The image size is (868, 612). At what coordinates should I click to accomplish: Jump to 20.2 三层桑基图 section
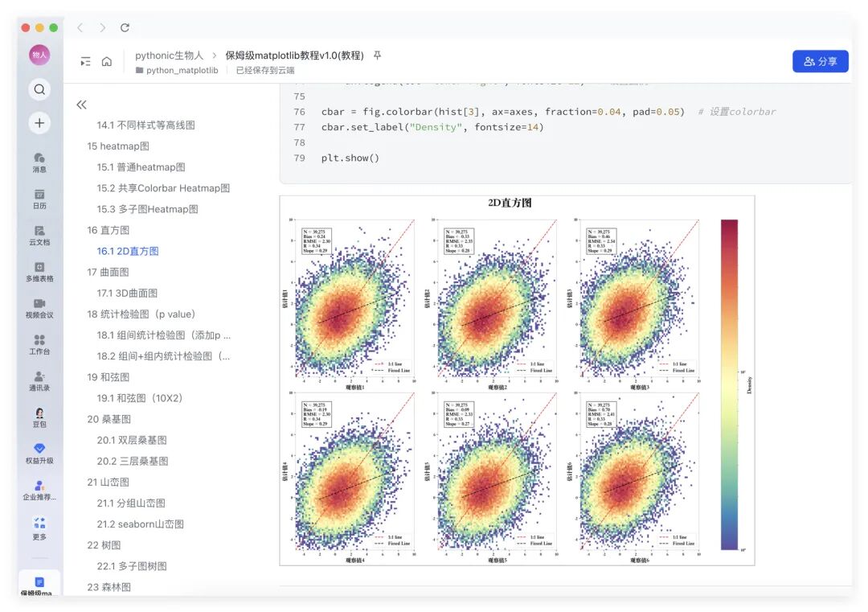click(x=133, y=462)
